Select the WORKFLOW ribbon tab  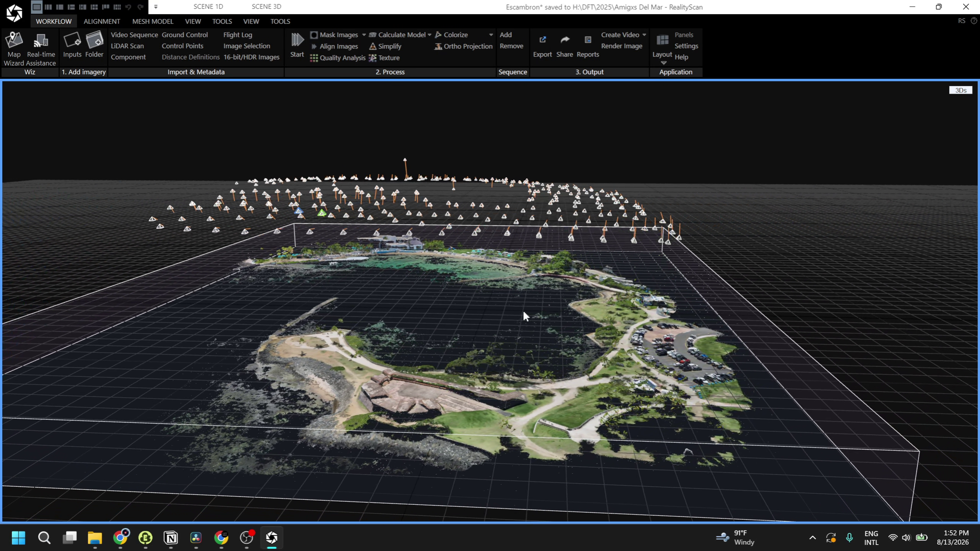[54, 21]
